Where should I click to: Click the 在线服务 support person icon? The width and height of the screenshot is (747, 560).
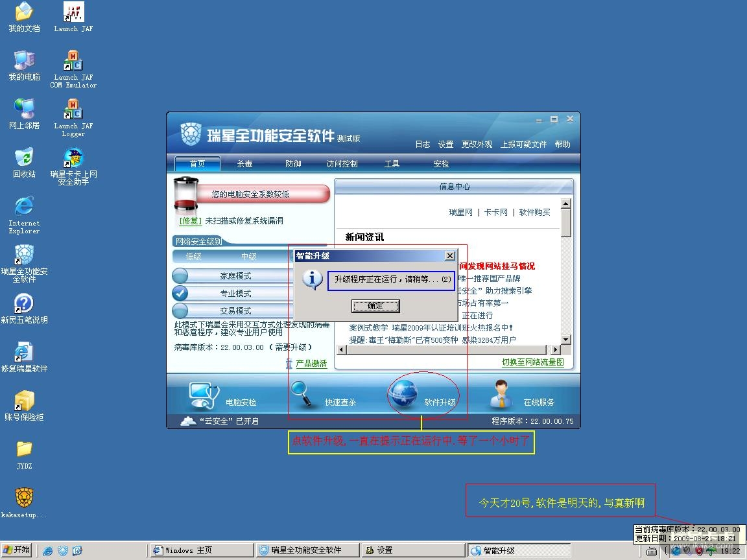pyautogui.click(x=500, y=394)
